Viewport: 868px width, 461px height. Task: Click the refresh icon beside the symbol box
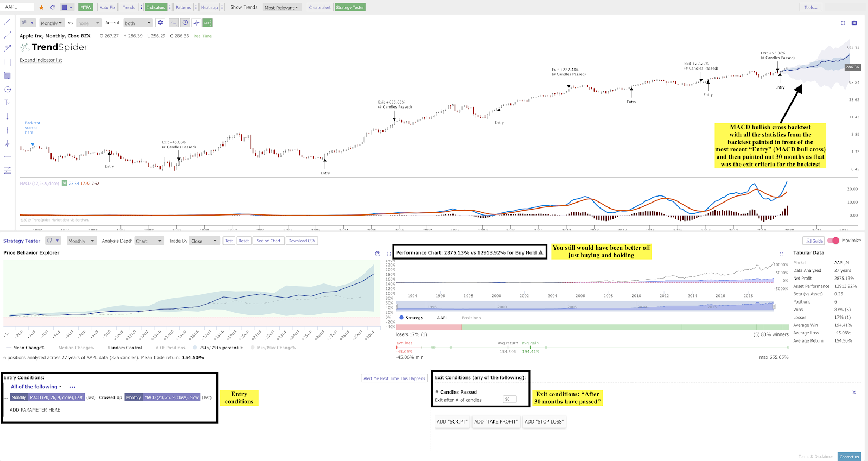coord(52,7)
